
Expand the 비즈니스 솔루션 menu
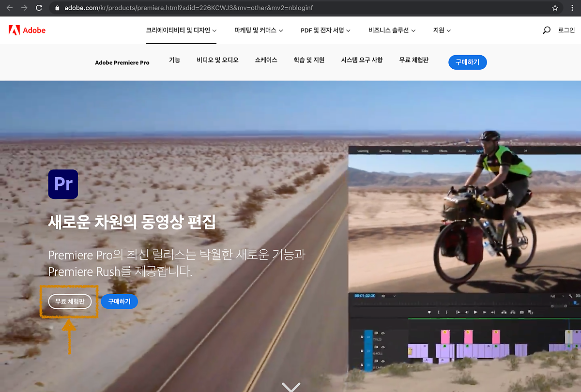pyautogui.click(x=392, y=30)
